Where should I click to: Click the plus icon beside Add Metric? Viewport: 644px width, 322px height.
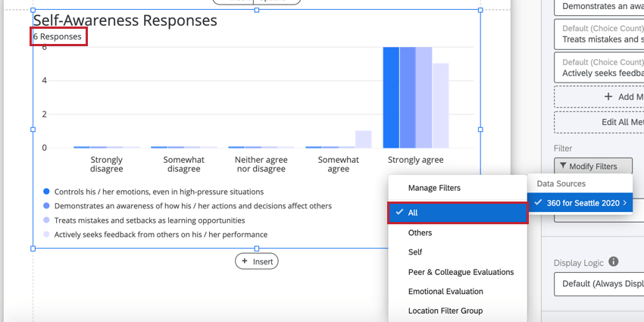[x=608, y=96]
